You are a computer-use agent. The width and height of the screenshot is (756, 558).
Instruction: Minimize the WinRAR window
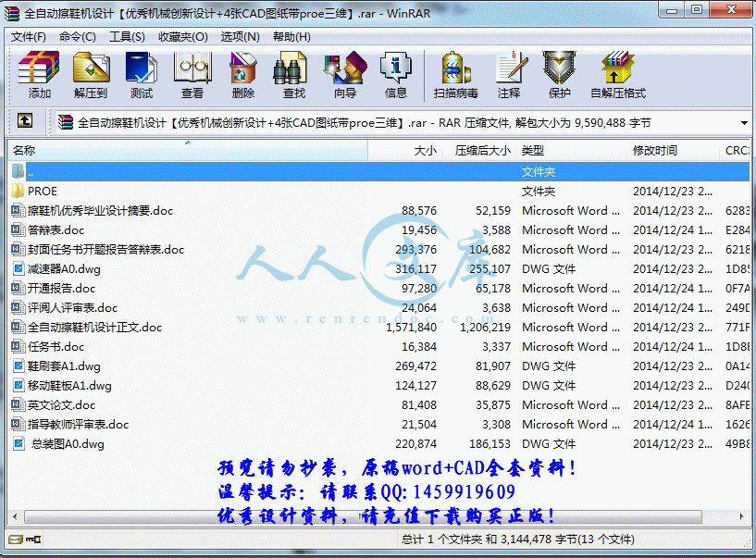tap(673, 9)
